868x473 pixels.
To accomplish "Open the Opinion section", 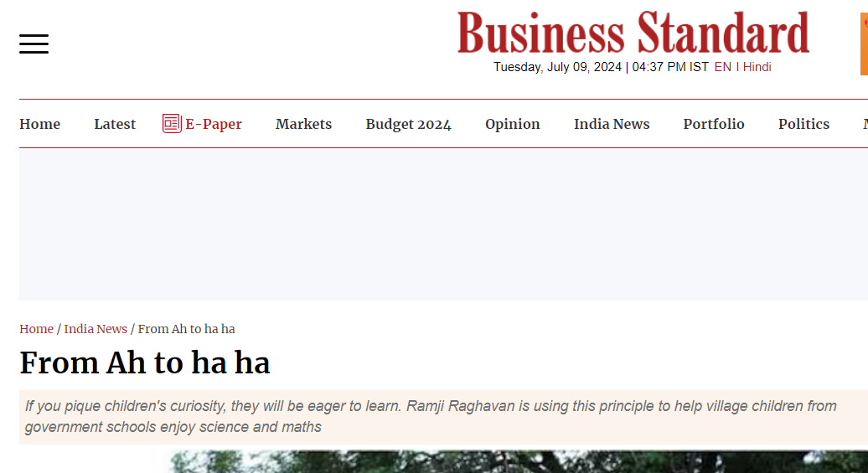I will coord(513,124).
